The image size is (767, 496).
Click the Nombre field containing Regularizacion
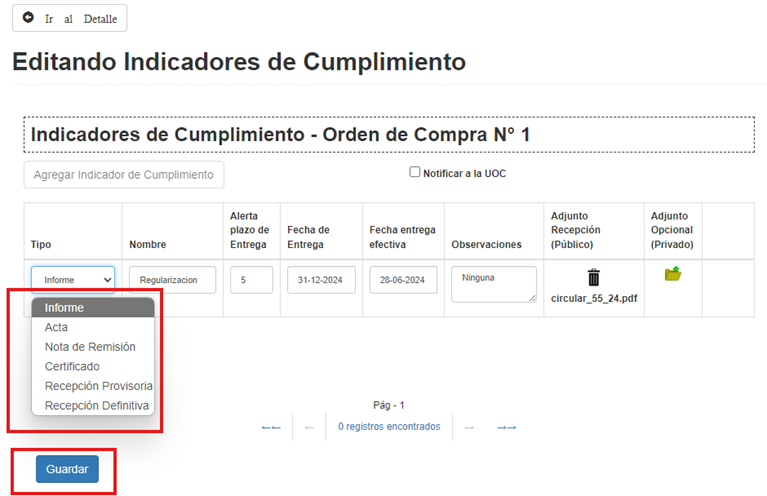[x=172, y=280]
